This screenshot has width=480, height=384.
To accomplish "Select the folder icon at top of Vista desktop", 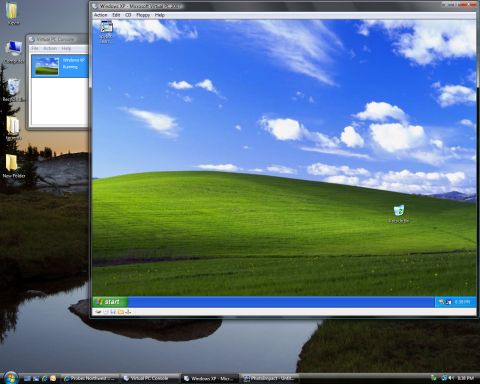I will coord(13,13).
